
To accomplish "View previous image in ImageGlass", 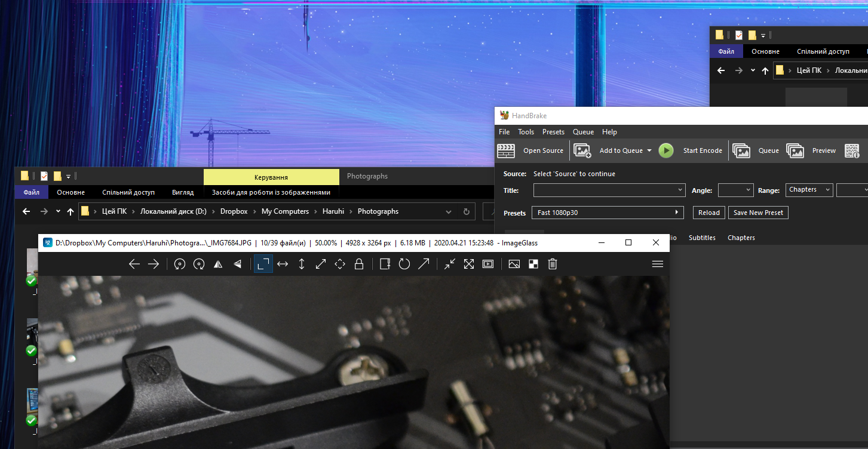I will click(134, 264).
